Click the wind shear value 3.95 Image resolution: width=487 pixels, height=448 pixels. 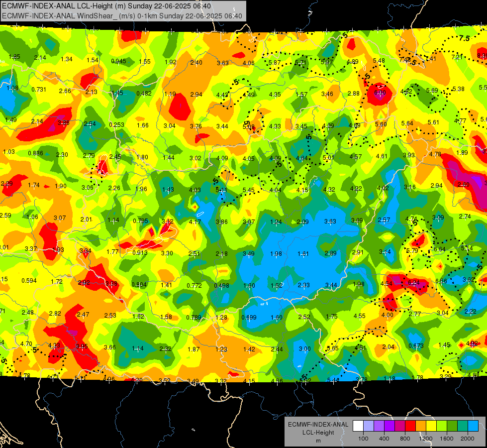click(x=82, y=346)
